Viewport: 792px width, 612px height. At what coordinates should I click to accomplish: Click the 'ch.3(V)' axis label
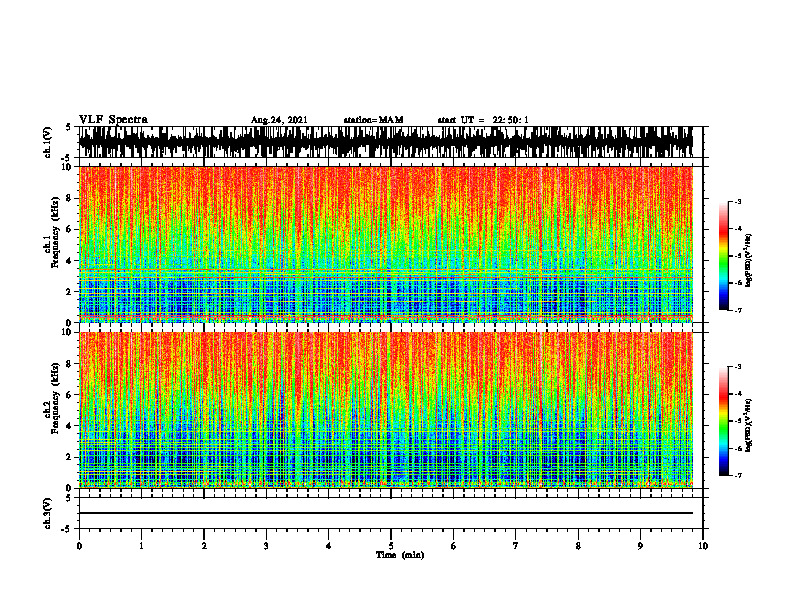pos(48,513)
